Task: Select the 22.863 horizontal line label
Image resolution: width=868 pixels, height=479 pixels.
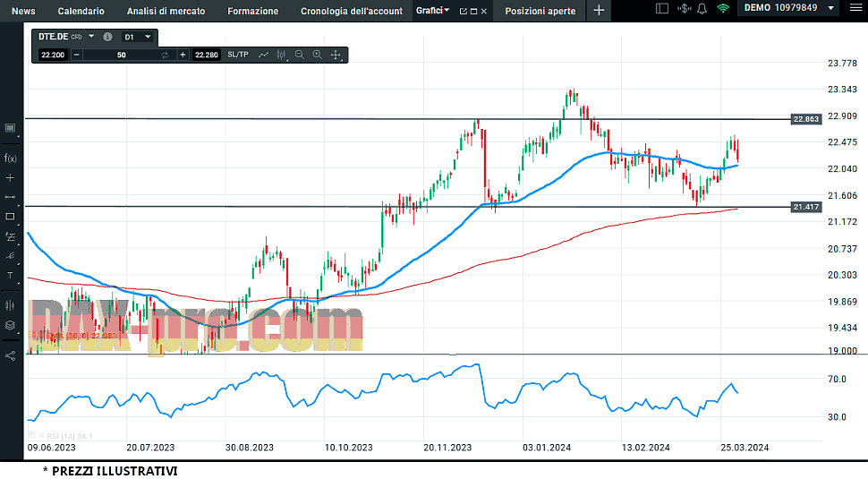Action: [805, 119]
